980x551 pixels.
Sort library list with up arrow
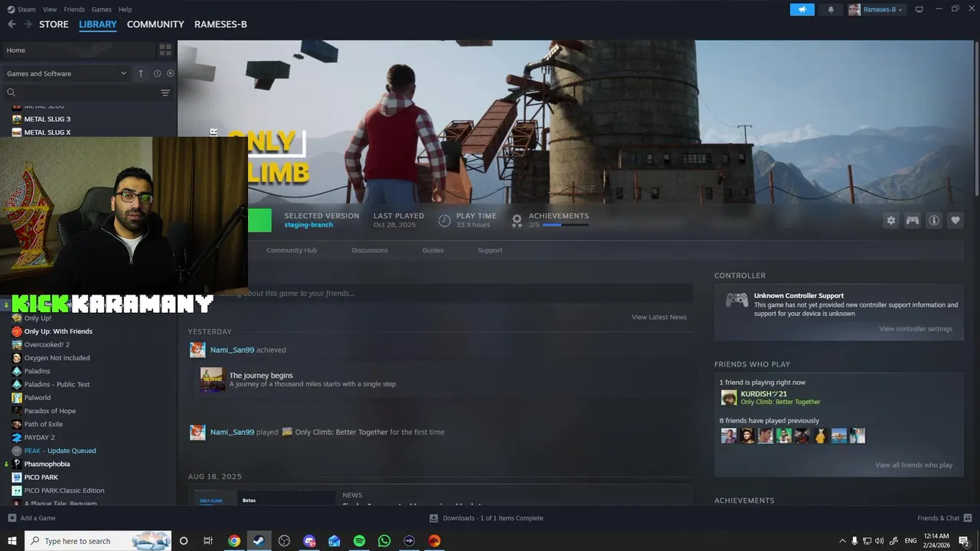141,73
